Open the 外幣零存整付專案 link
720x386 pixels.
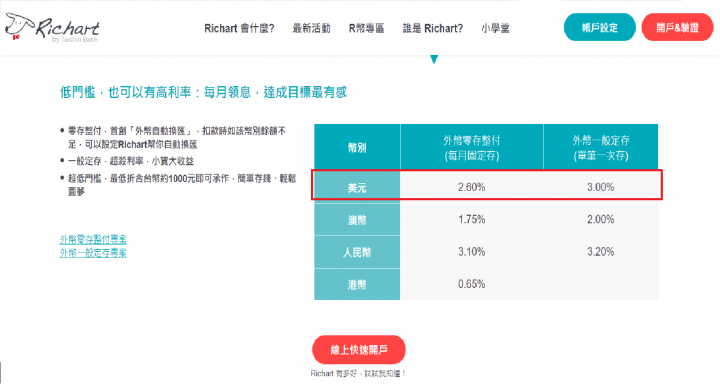pos(93,239)
